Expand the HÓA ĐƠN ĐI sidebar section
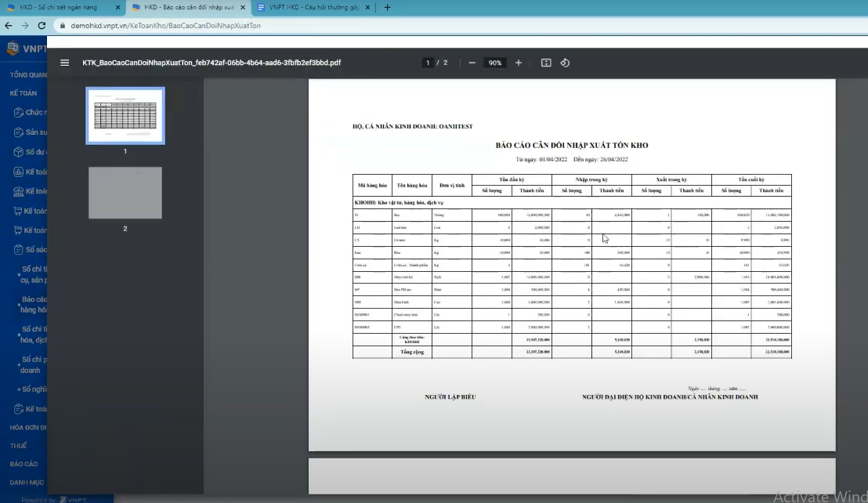The height and width of the screenshot is (503, 868). [x=28, y=427]
